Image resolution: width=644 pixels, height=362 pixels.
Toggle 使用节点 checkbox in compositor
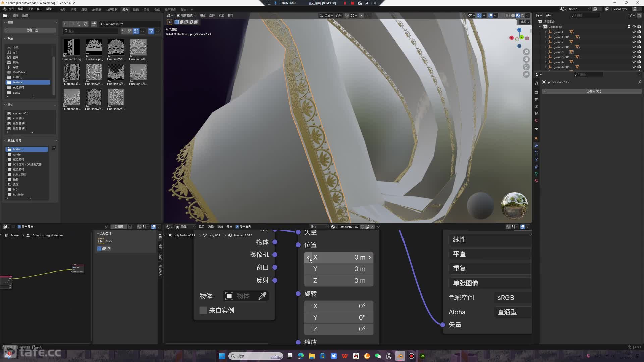19,227
